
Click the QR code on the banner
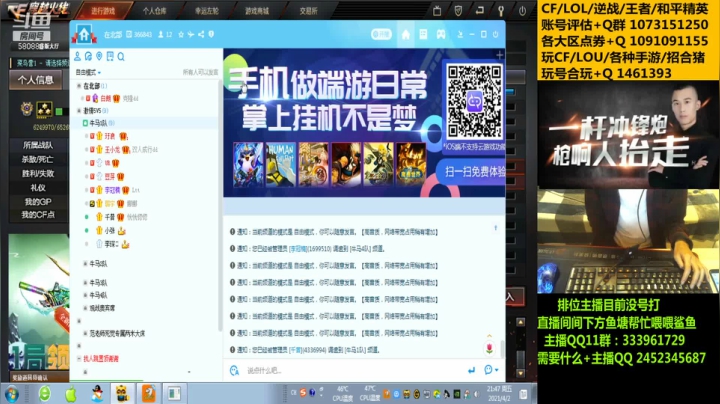474,101
